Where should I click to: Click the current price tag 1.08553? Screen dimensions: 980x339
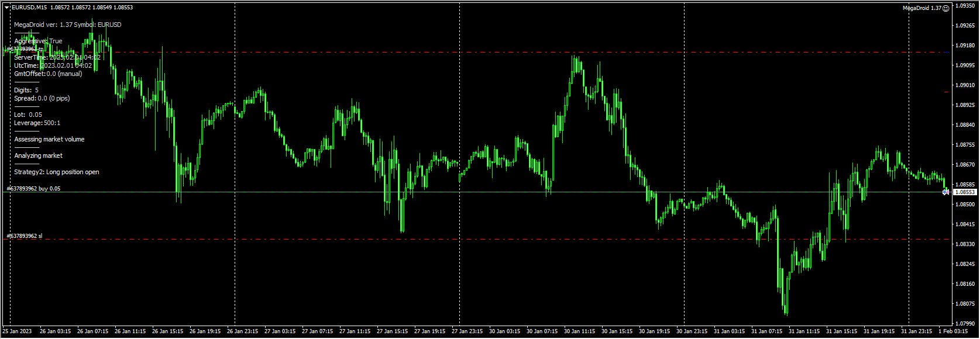click(x=965, y=192)
